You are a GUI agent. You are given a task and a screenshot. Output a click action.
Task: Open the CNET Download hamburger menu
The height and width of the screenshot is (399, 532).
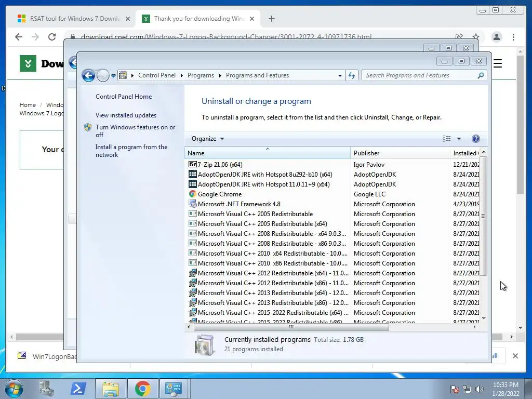tap(497, 63)
